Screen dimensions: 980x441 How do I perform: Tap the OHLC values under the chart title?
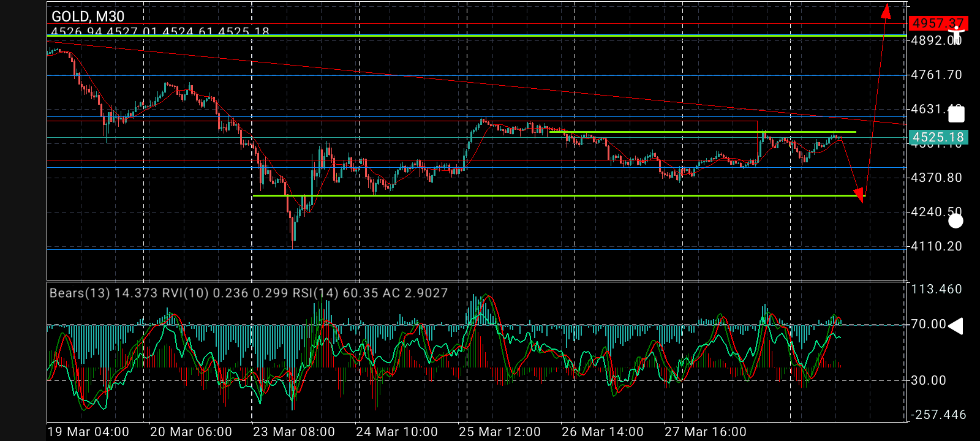[x=160, y=32]
